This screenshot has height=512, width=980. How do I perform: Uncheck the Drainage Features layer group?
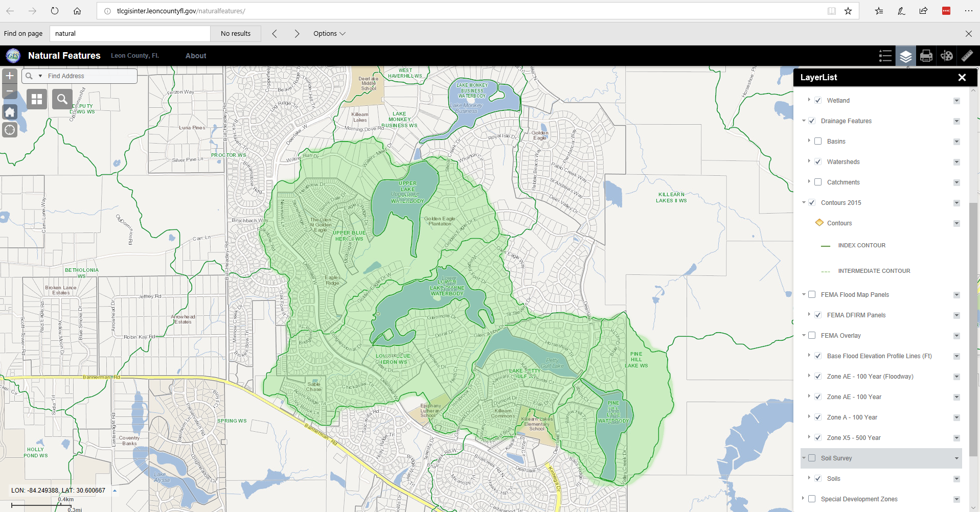coord(812,121)
